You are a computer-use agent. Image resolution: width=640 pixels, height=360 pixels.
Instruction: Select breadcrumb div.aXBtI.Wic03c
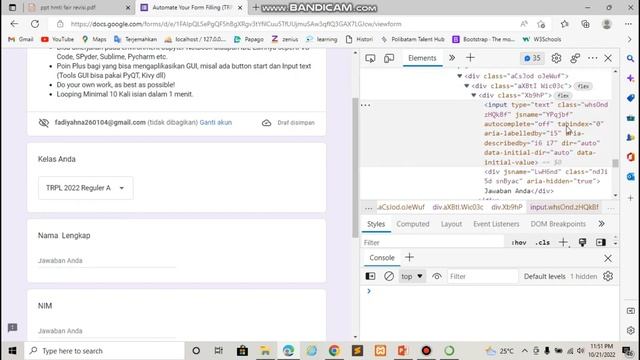pos(458,207)
